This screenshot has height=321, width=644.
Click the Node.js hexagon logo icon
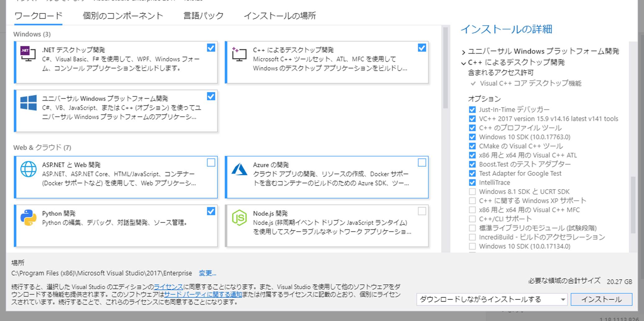tap(239, 218)
